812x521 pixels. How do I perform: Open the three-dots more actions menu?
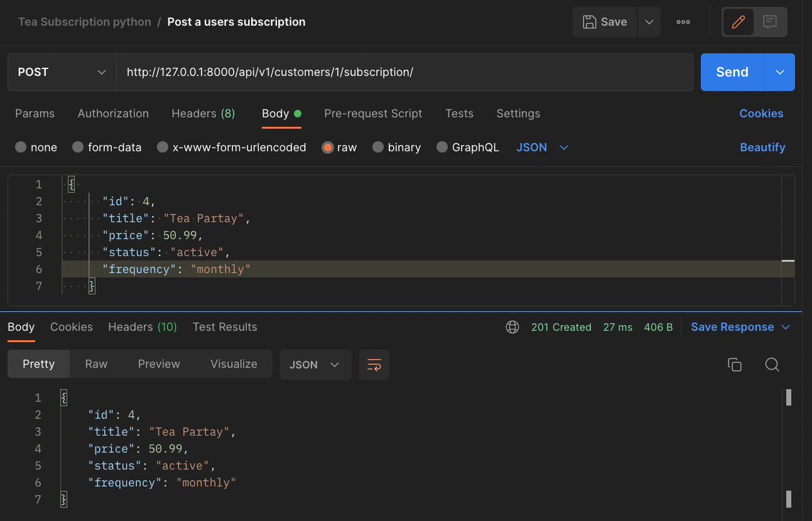[x=683, y=22]
